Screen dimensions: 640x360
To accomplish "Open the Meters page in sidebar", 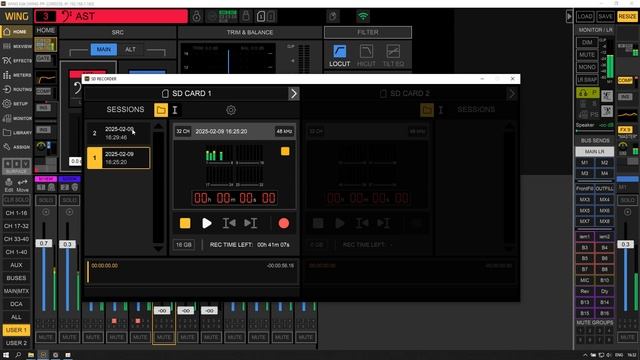I will pos(16,75).
